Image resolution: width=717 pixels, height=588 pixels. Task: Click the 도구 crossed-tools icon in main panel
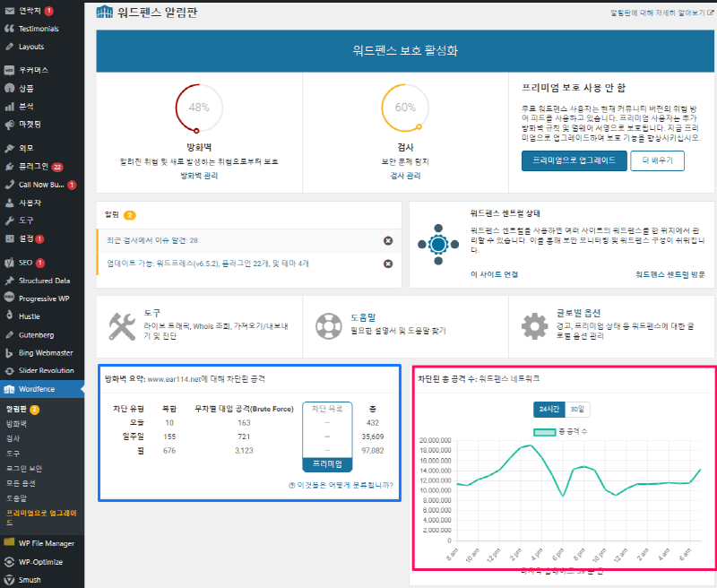[122, 326]
